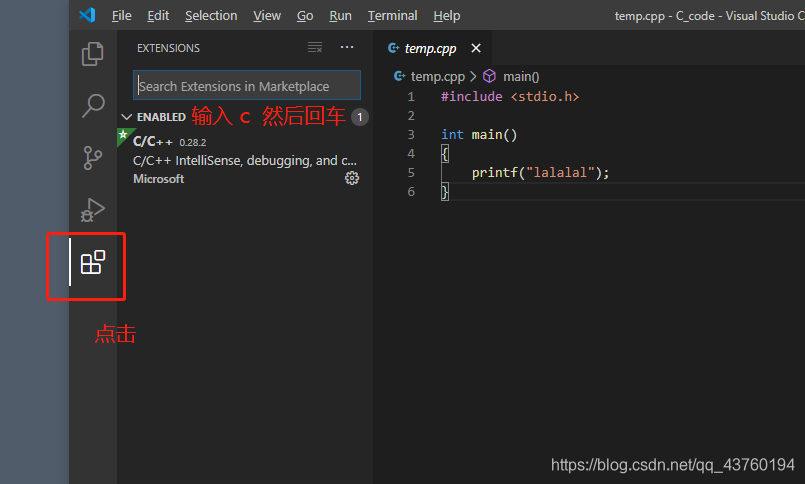Image resolution: width=805 pixels, height=484 pixels.
Task: Collapse the ENABLED extensions section
Action: tap(127, 117)
